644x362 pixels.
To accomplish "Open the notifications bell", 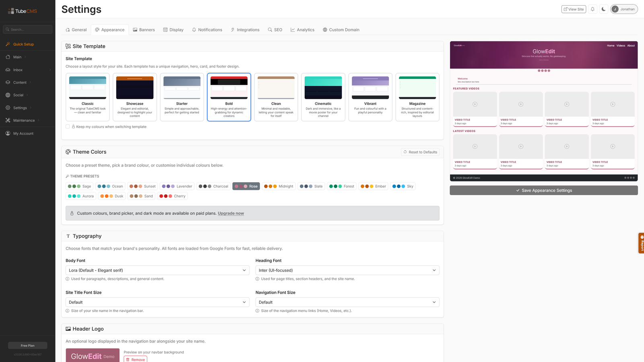I will [x=592, y=9].
